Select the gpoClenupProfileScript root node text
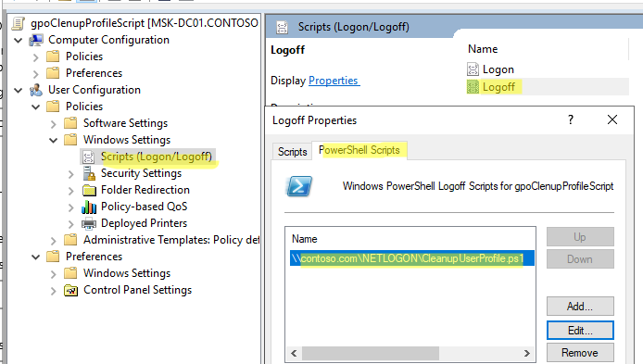 145,23
